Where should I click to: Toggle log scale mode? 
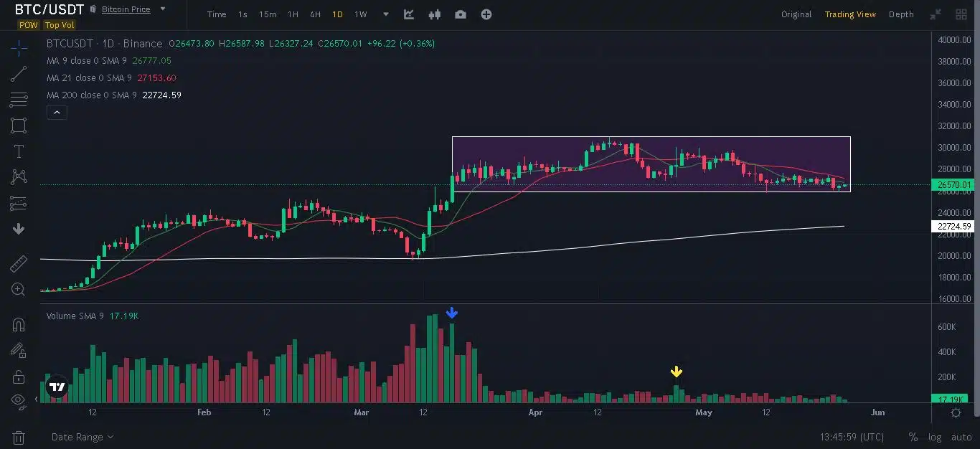click(935, 437)
